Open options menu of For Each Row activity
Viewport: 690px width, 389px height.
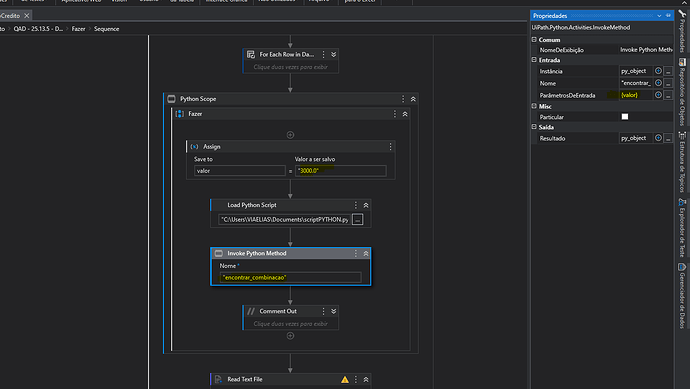323,54
